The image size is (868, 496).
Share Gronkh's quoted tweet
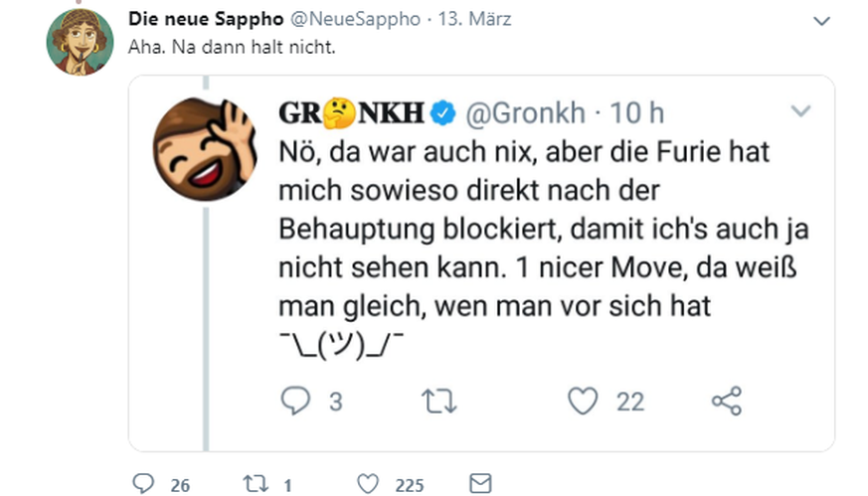pyautogui.click(x=727, y=401)
